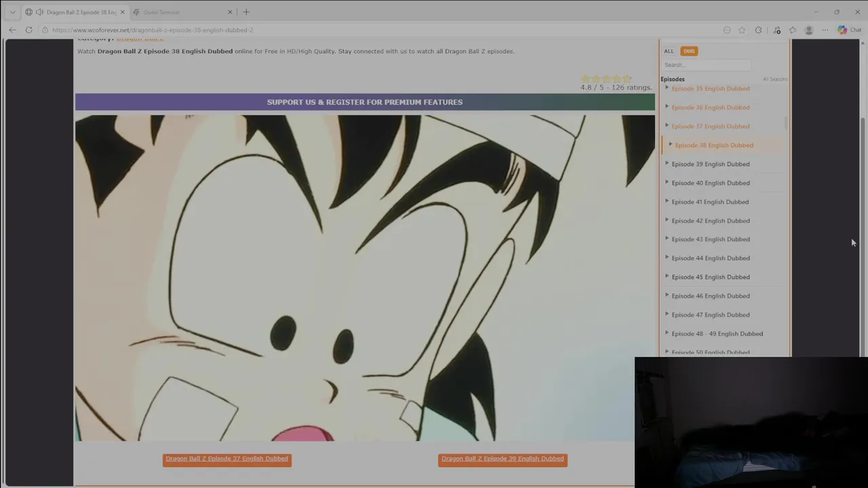Go back with the browser back arrow
Viewport: 868px width, 488px height.
pos(12,30)
